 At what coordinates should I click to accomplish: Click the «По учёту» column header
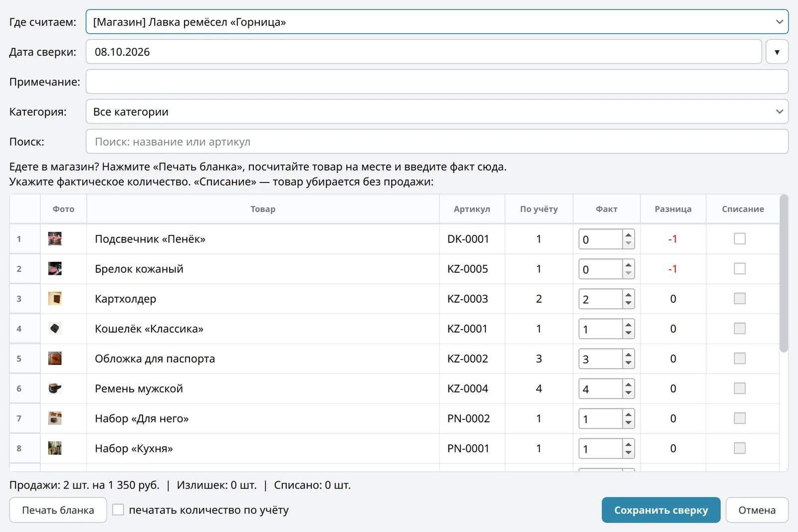pos(539,209)
